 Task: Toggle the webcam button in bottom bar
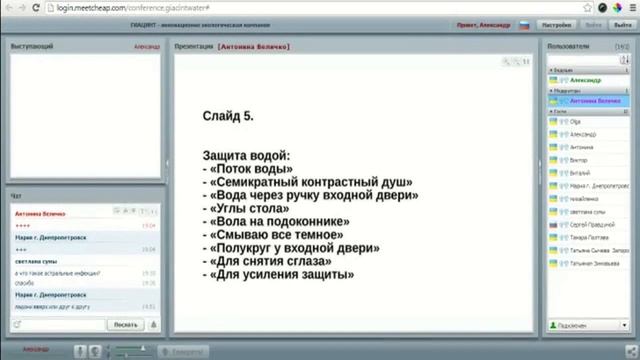95,351
